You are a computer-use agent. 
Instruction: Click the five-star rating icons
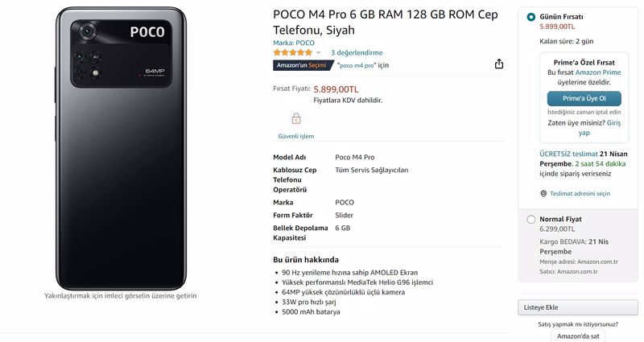pyautogui.click(x=293, y=52)
